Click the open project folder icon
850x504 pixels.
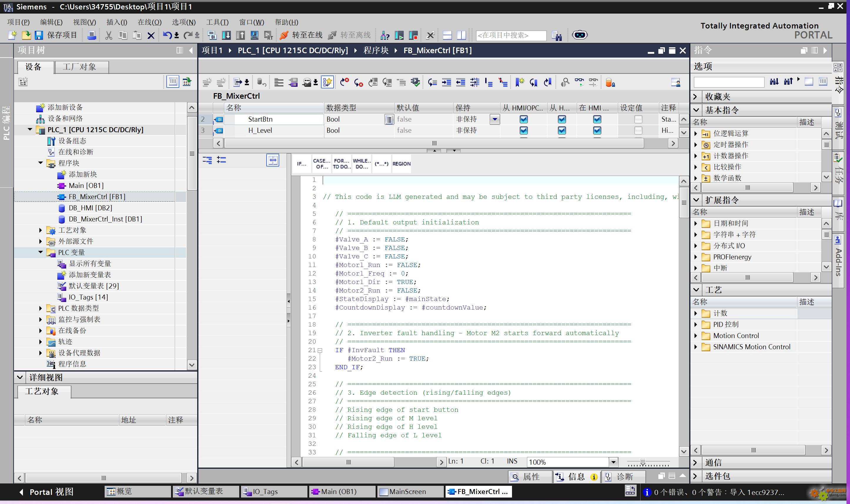tap(26, 35)
